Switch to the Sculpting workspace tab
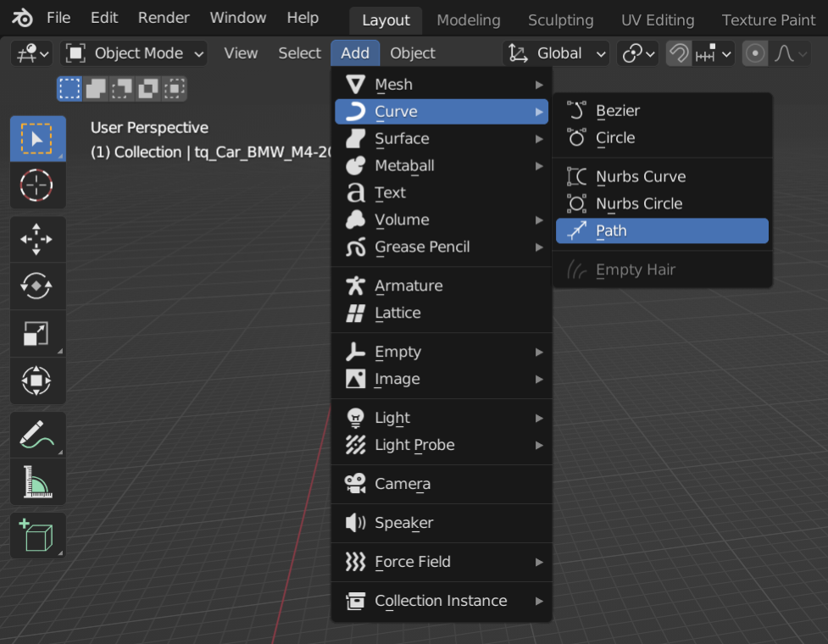The image size is (828, 644). click(560, 19)
